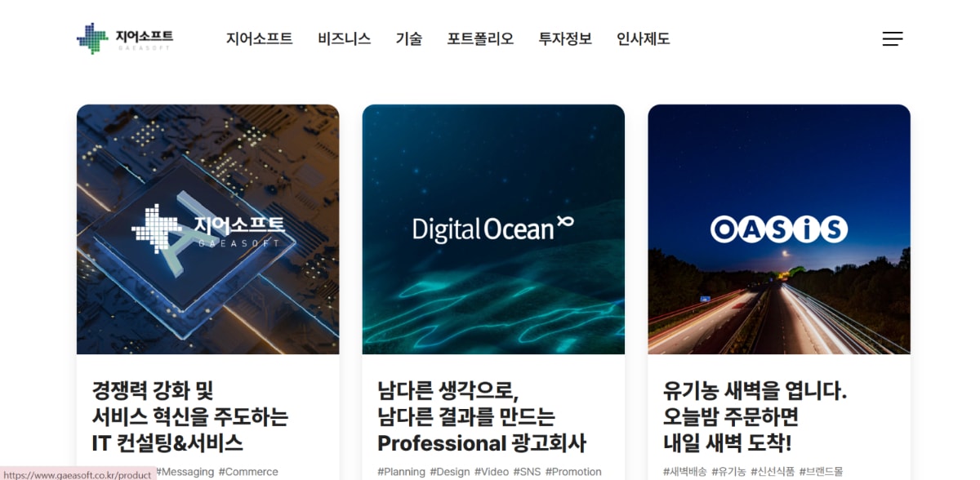This screenshot has width=980, height=480.
Task: Select the 기술 menu item
Action: pyautogui.click(x=409, y=38)
